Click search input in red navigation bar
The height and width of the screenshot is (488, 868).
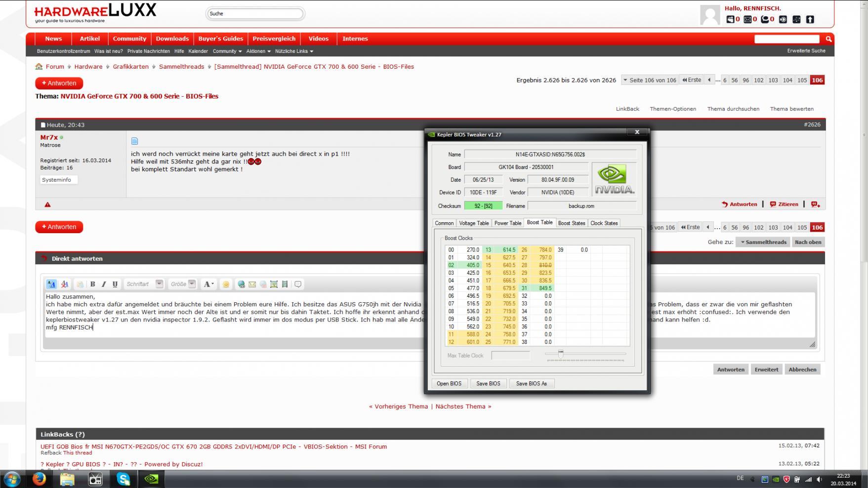click(787, 39)
